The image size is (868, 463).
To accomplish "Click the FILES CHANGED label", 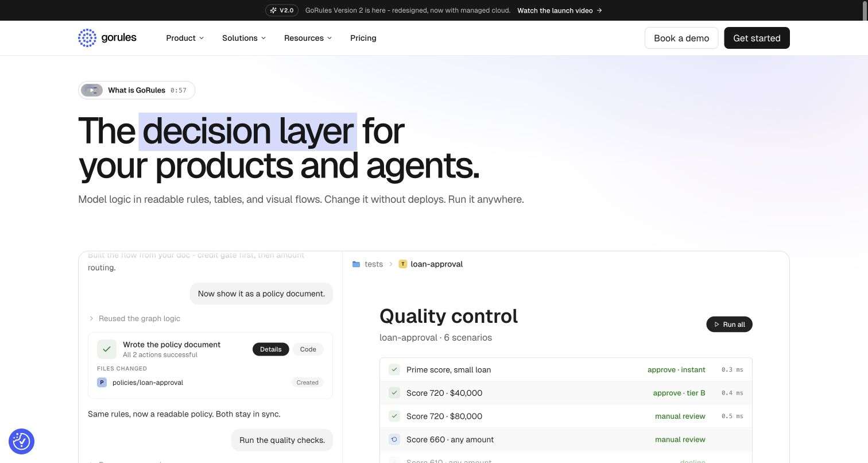I will (122, 369).
